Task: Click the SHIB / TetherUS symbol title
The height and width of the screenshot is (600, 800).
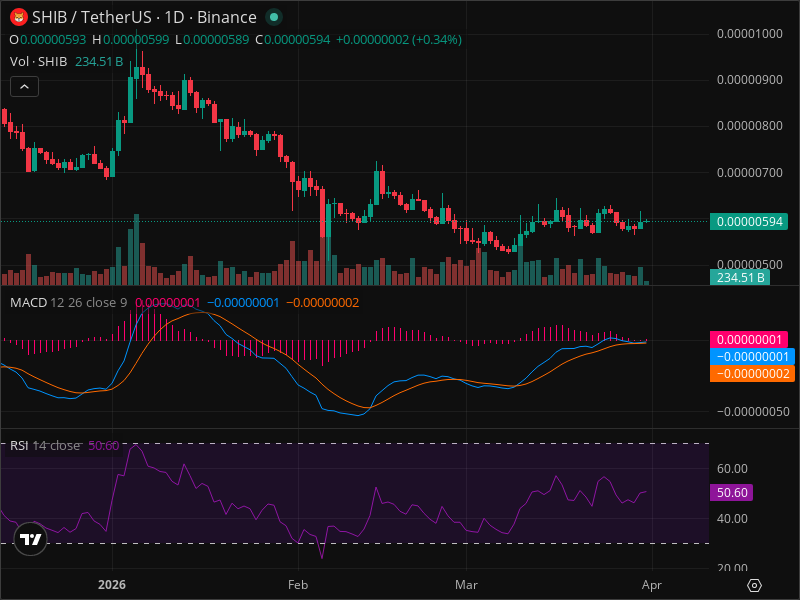Action: pyautogui.click(x=93, y=17)
